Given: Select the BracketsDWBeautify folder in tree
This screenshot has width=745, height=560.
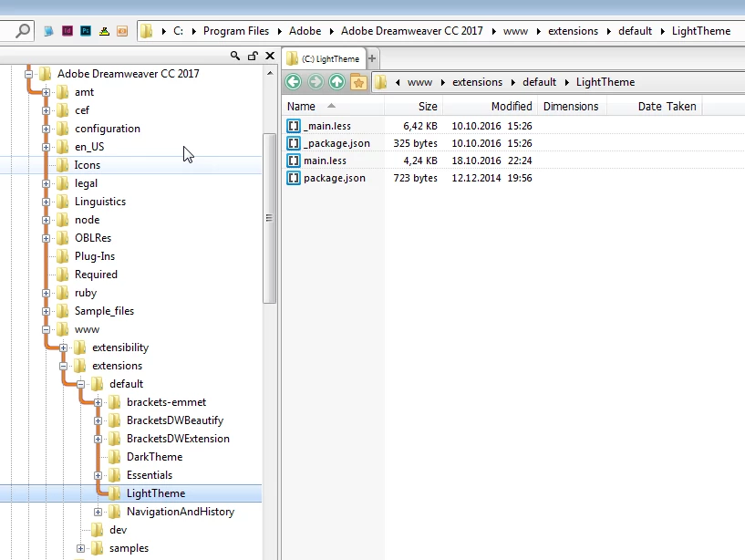Looking at the screenshot, I should point(175,420).
